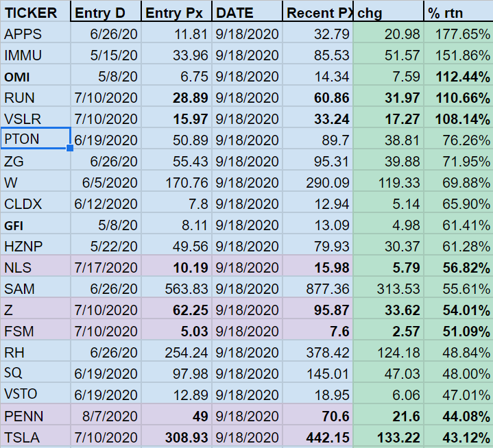Click entry price 170.76 for W
The width and height of the screenshot is (493, 448).
177,182
